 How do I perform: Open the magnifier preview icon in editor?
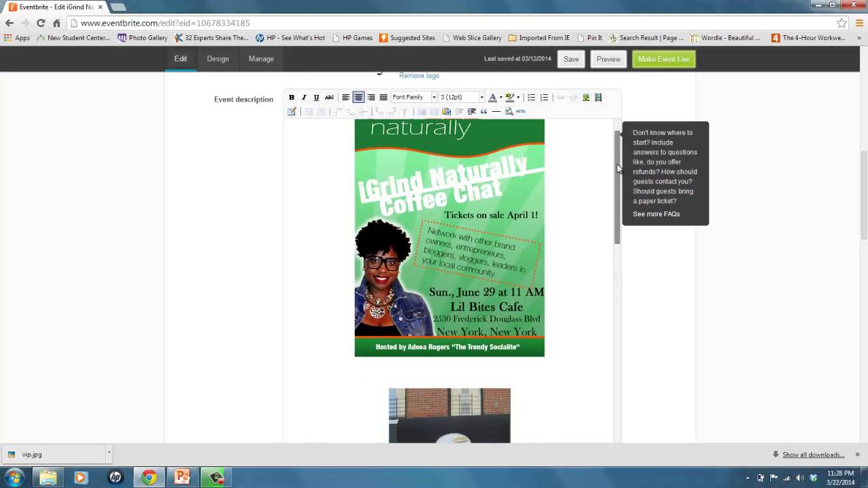coord(509,111)
